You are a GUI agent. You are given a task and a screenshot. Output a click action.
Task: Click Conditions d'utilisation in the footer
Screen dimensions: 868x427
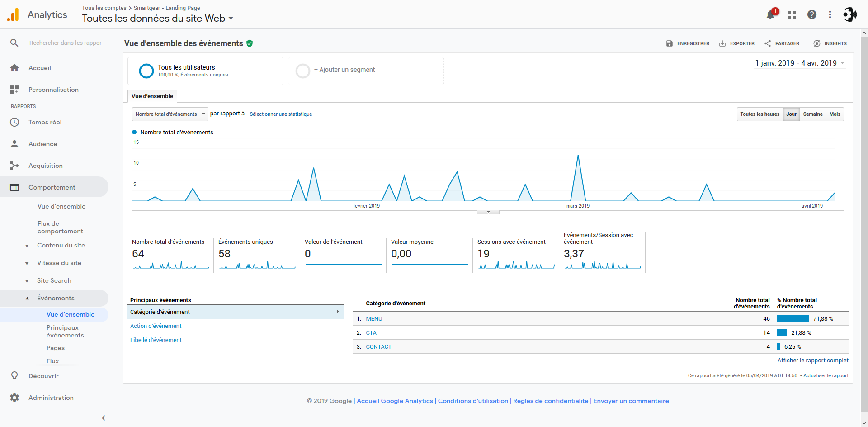point(473,401)
